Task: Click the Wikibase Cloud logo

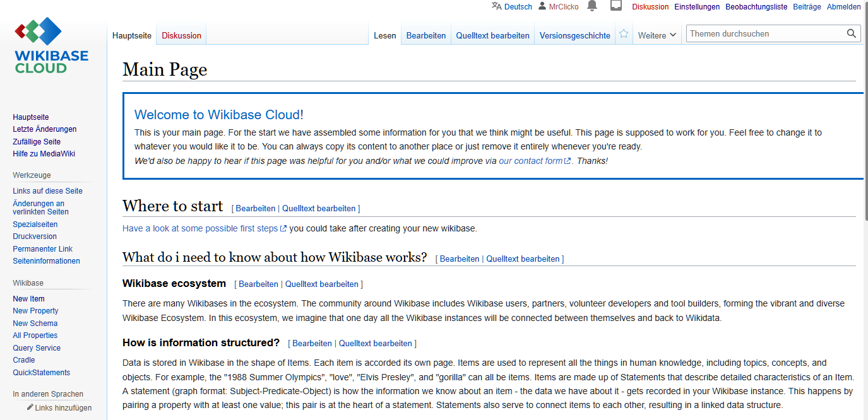Action: coord(52,45)
